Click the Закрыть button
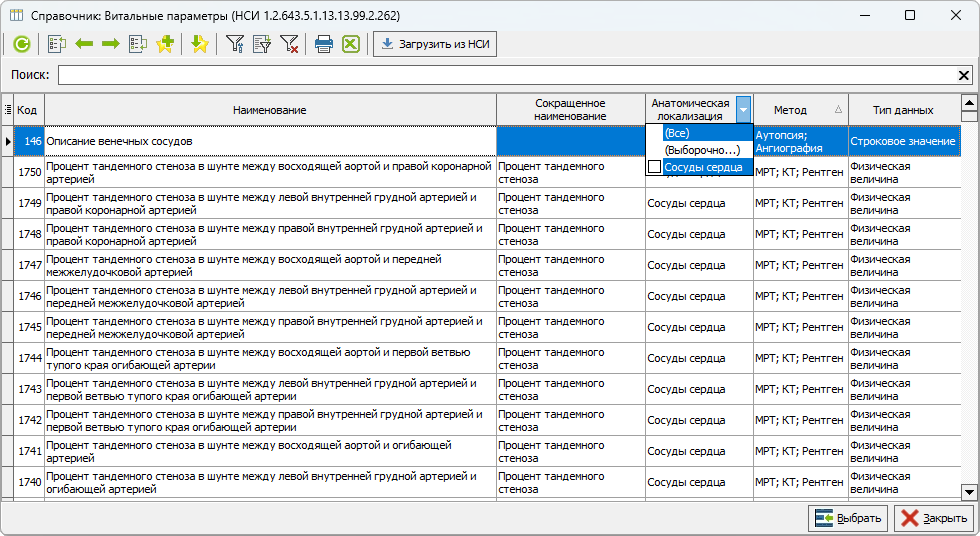This screenshot has width=980, height=536. coord(934,518)
